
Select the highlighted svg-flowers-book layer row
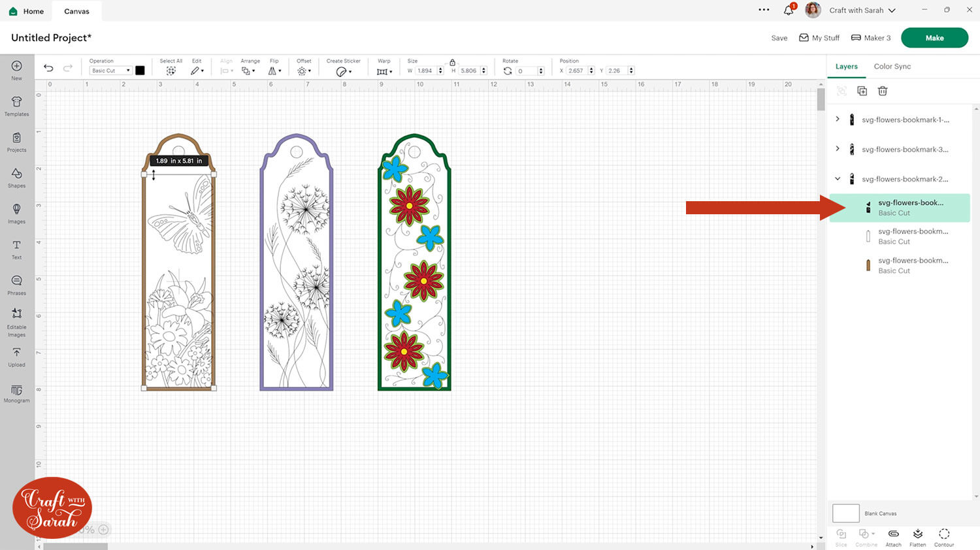pos(900,208)
